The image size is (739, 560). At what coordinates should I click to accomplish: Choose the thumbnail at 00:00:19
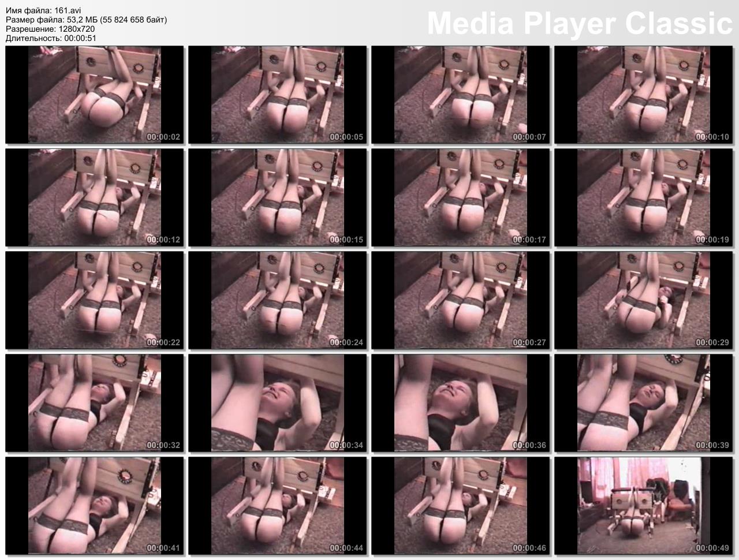[x=644, y=198]
